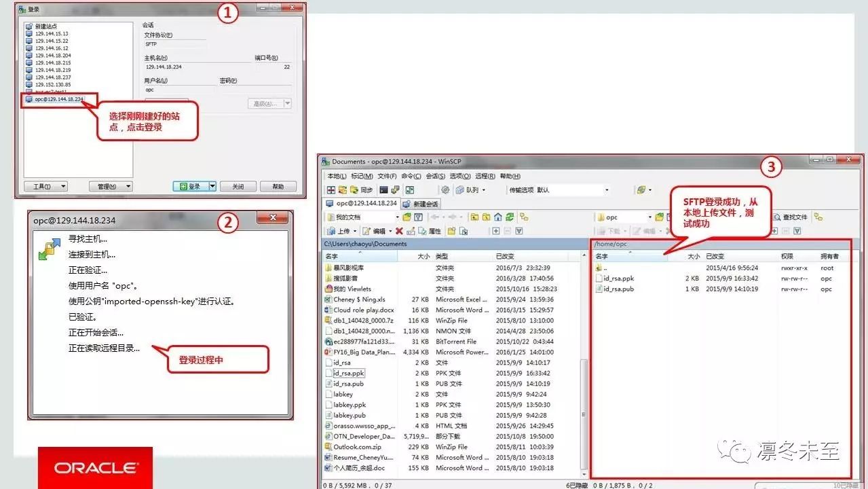868x489 pixels.
Task: Switch to the opc@129.144.18.234 session tab
Action: point(362,203)
